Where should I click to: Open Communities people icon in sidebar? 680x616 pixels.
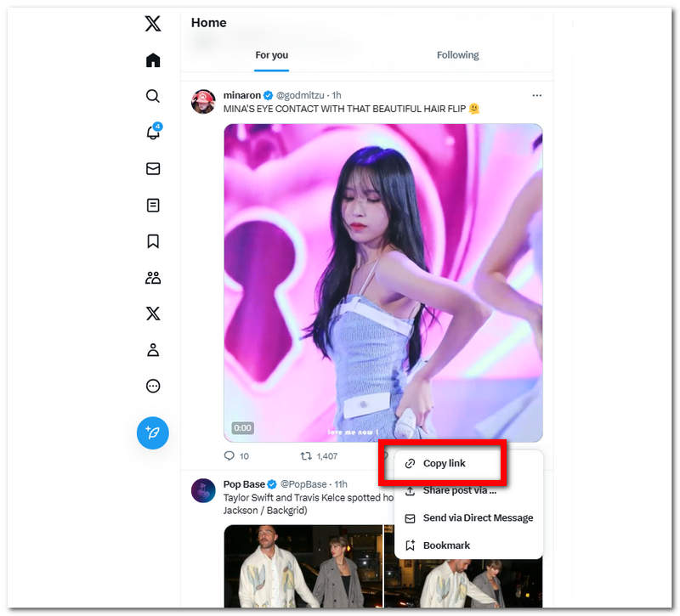pos(153,278)
